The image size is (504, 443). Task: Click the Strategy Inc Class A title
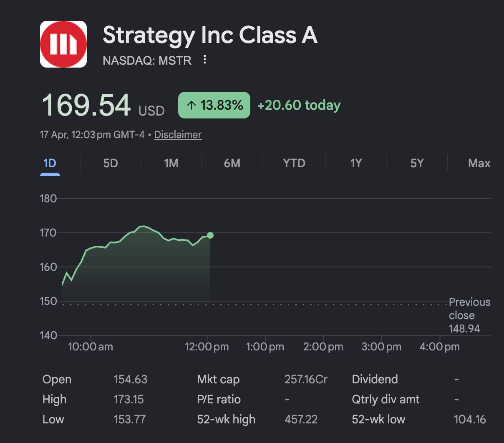point(210,35)
